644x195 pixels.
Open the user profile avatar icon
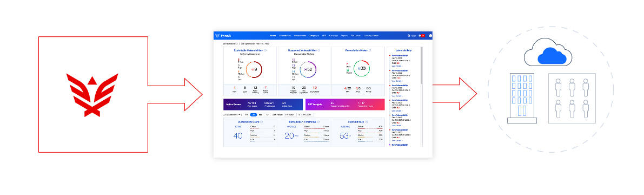(430, 35)
